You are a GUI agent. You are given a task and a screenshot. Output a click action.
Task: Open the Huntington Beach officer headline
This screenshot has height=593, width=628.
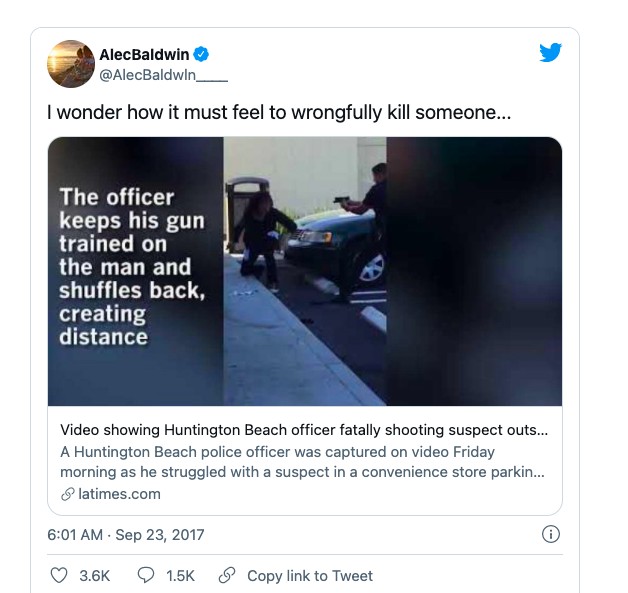click(x=305, y=431)
